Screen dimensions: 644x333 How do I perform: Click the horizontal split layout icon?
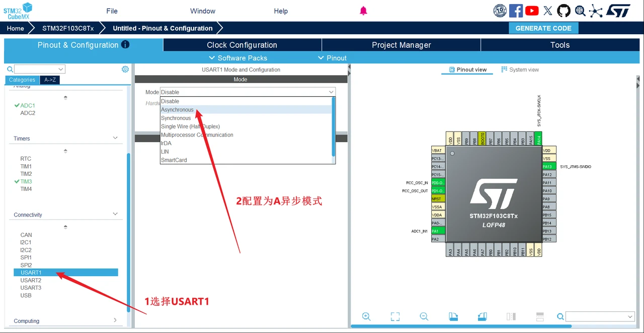coord(540,316)
